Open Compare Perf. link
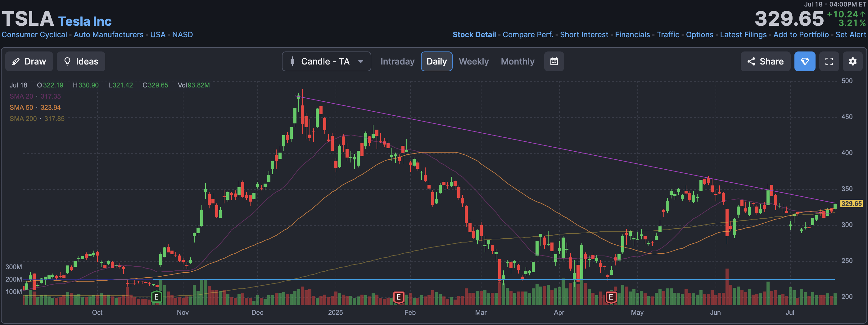 coord(528,35)
